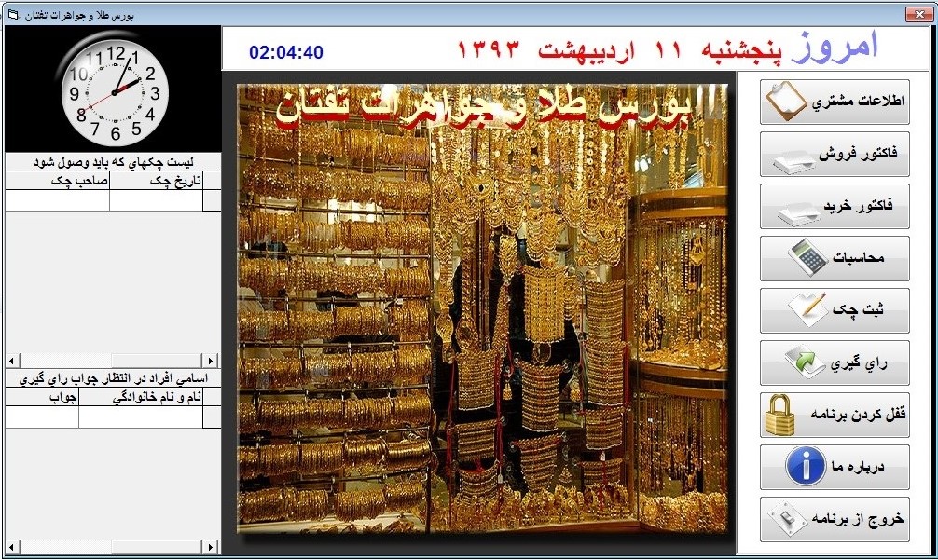Click the printer icon on the purchase invoice button

(x=799, y=214)
